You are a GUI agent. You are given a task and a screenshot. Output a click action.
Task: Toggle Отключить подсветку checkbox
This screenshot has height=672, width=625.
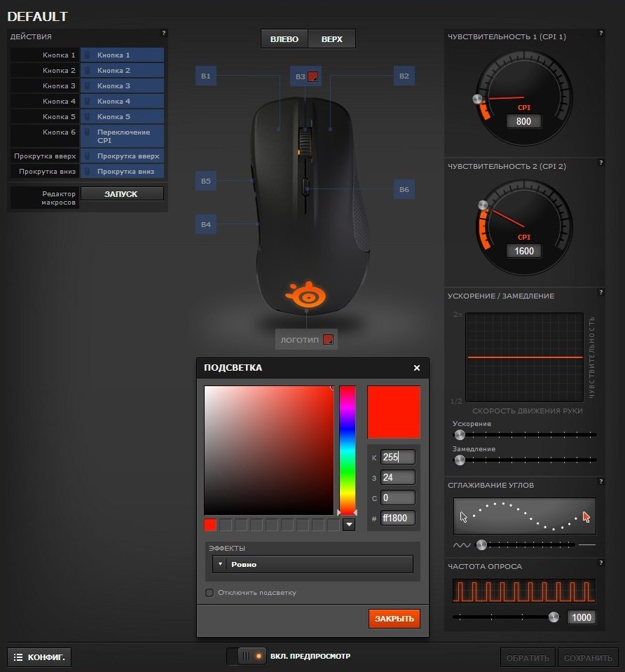click(x=210, y=593)
